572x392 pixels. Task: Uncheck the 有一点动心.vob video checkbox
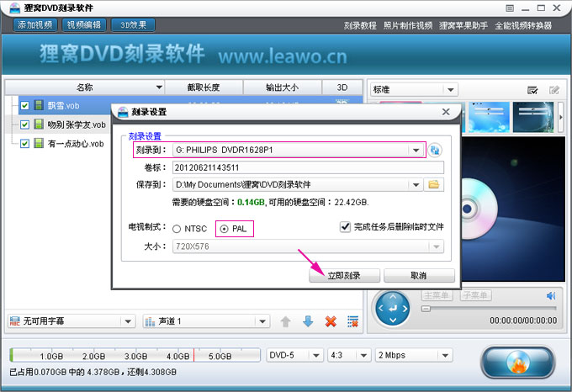[24, 144]
